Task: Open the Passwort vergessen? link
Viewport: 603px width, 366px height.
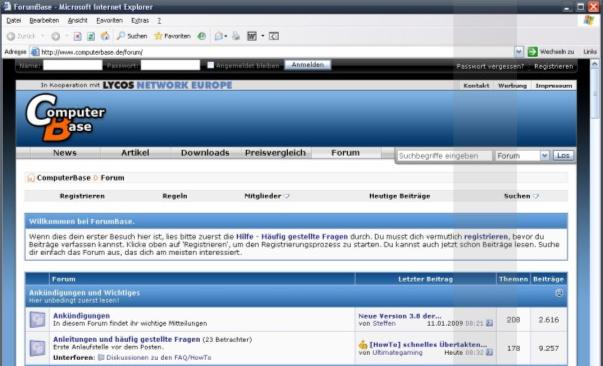Action: tap(490, 66)
